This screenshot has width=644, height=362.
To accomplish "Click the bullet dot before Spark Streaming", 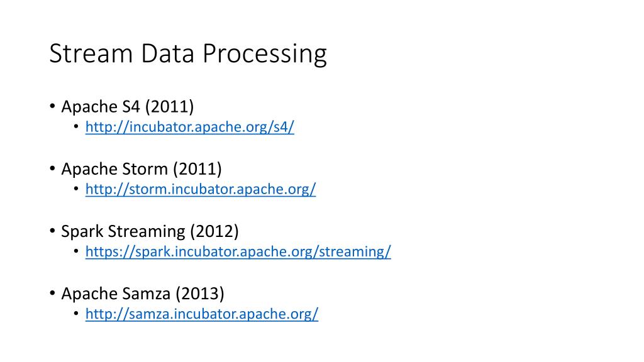I will [x=52, y=231].
